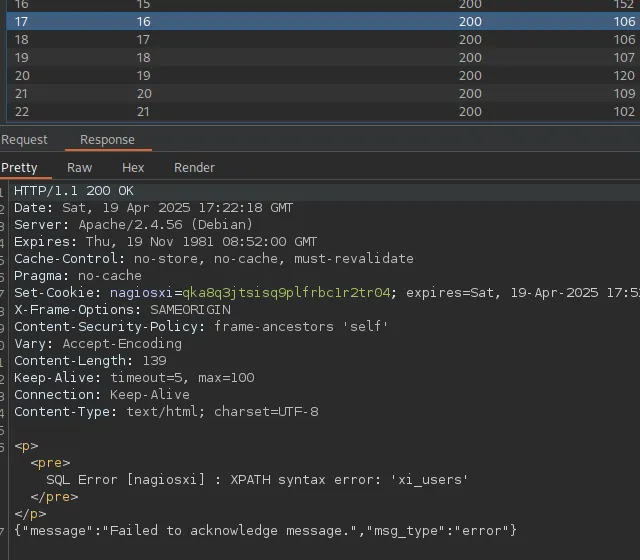The width and height of the screenshot is (640, 560).
Task: Click the Content-Length 139 header line
Action: click(x=90, y=361)
